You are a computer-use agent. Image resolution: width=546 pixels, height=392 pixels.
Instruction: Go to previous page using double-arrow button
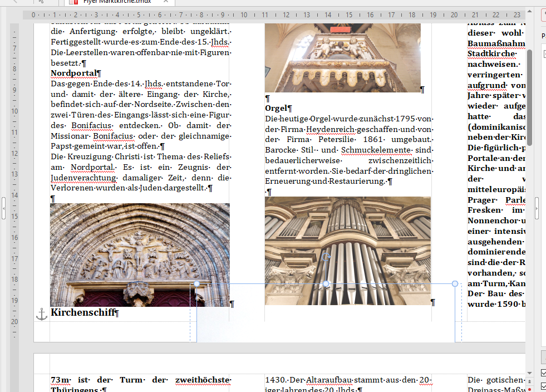tap(529, 381)
